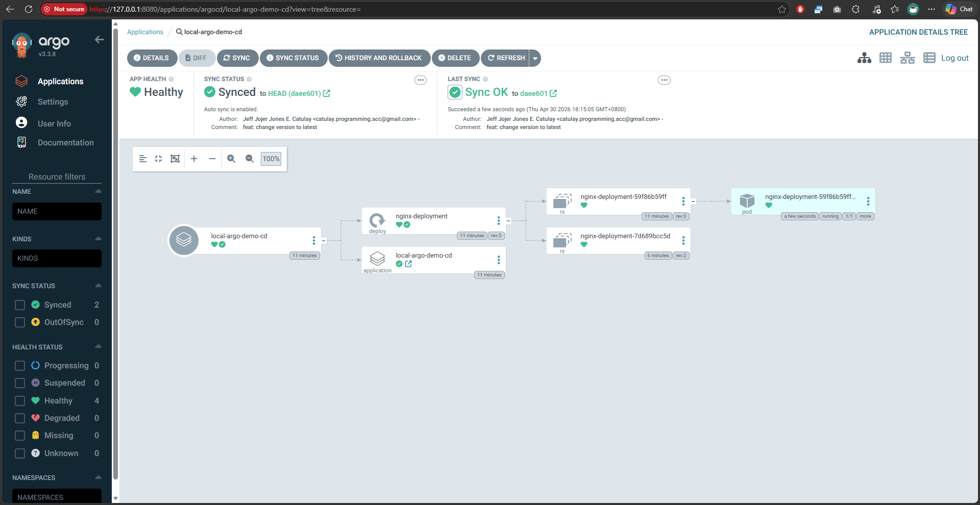Open HISTORY AND ROLLBACK
Viewport: 980px width, 505px height.
tap(379, 58)
